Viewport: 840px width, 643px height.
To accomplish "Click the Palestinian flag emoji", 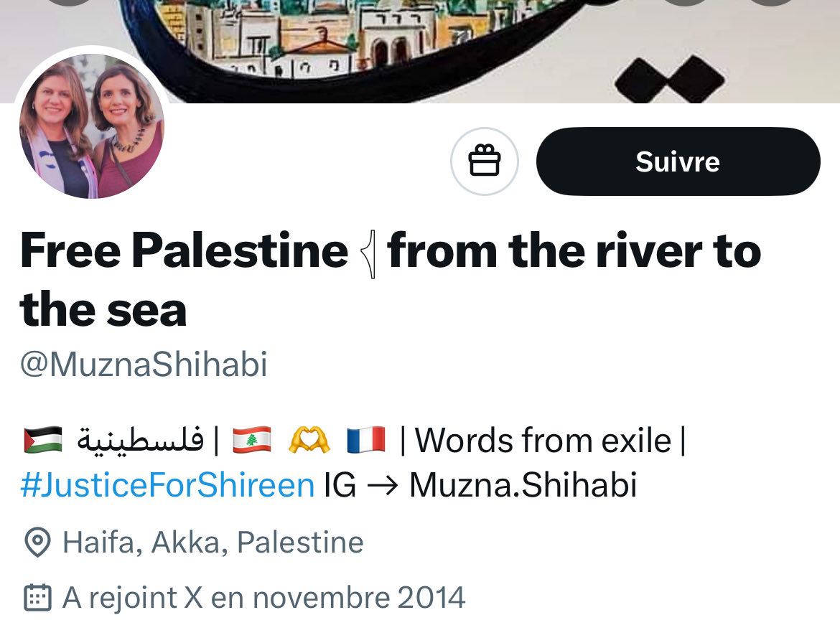I will (x=43, y=440).
